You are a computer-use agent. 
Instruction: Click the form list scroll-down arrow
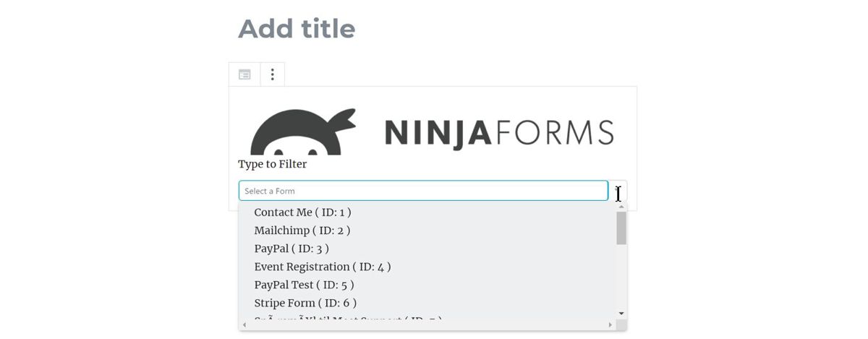(x=621, y=313)
